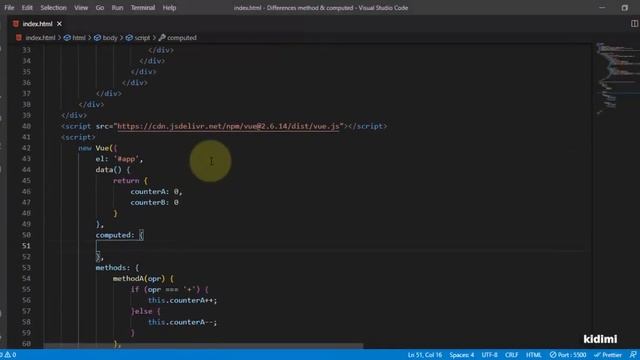The width and height of the screenshot is (640, 360).
Task: Click the horizontal editor scrollbar
Action: (203, 346)
